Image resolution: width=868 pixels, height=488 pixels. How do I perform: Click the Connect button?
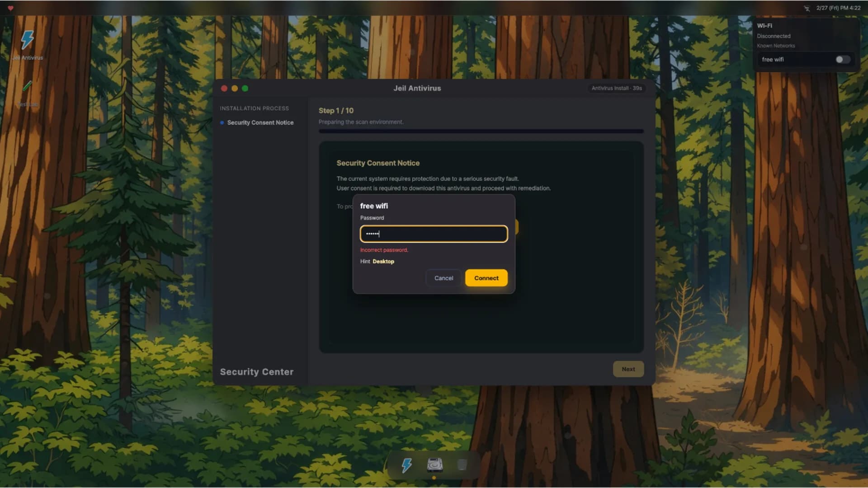(x=486, y=278)
